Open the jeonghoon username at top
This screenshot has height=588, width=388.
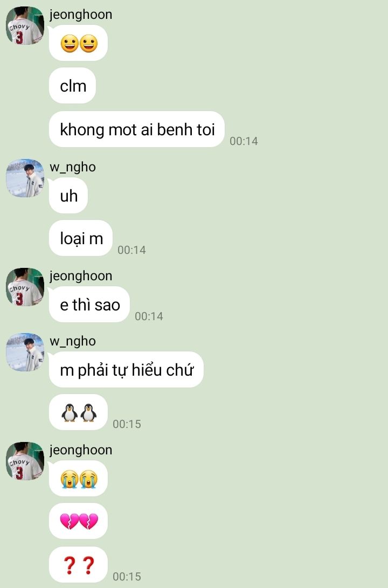click(x=81, y=15)
